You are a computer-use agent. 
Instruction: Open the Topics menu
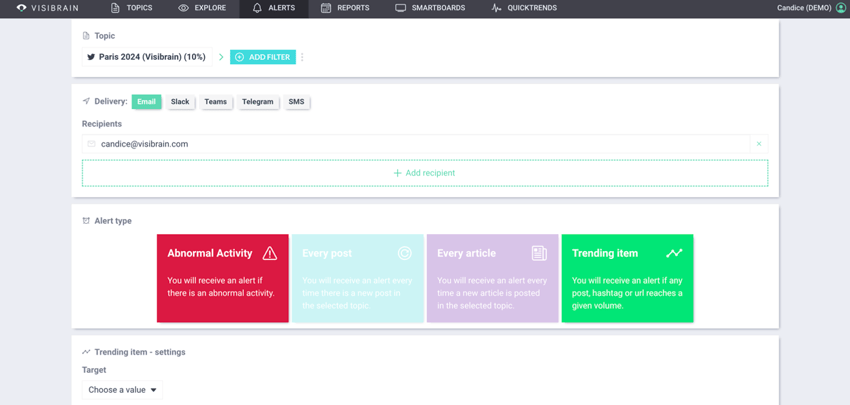(131, 8)
